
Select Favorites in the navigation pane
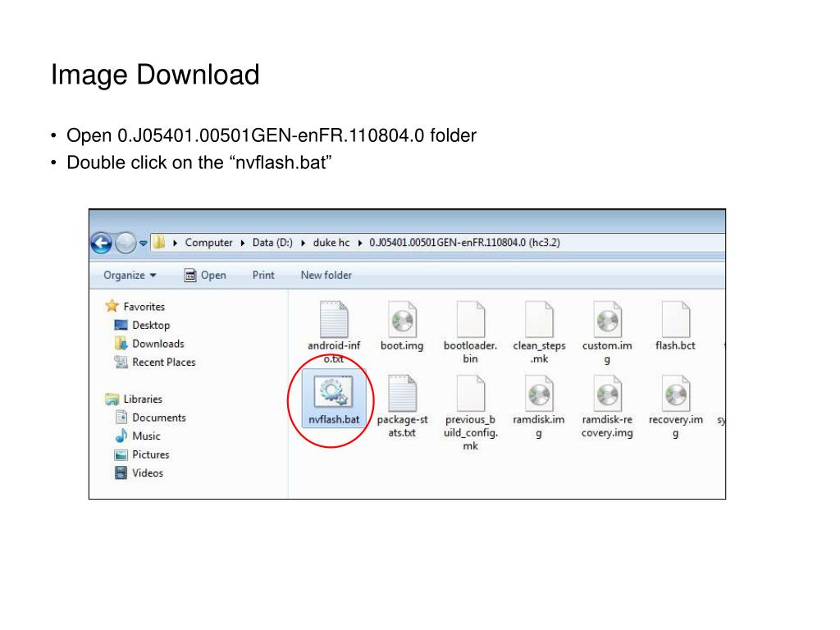[144, 307]
